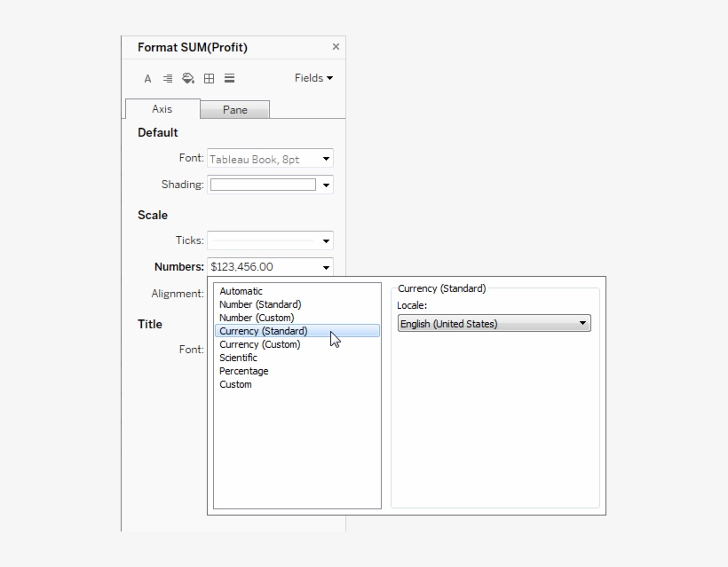Select Currency (Standard) format
The width and height of the screenshot is (728, 567).
[297, 331]
